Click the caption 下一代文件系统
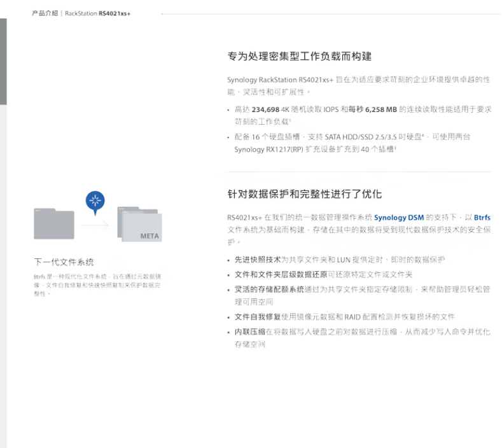 coord(64,262)
